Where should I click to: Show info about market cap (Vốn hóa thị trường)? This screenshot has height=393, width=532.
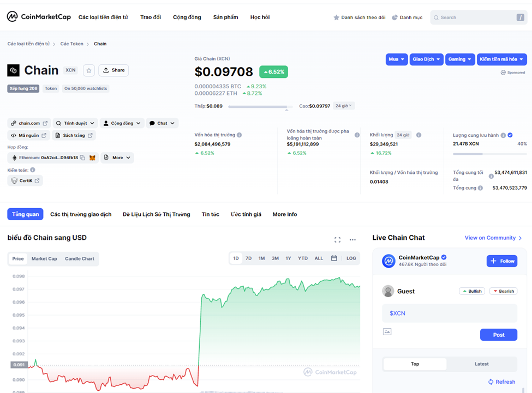click(239, 135)
